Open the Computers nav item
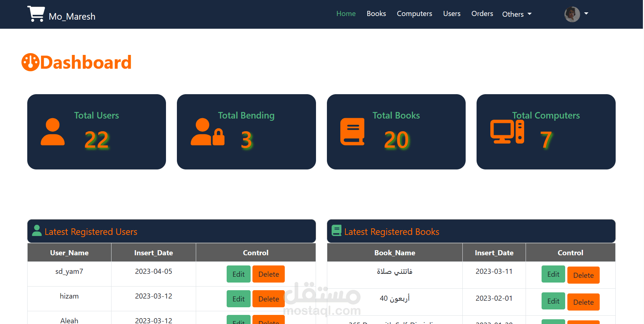The height and width of the screenshot is (324, 644). 414,13
